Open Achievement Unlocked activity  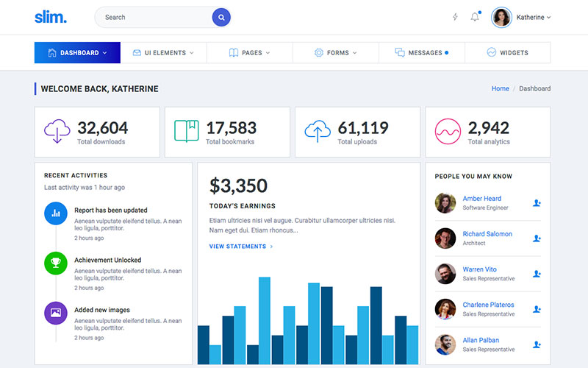107,260
